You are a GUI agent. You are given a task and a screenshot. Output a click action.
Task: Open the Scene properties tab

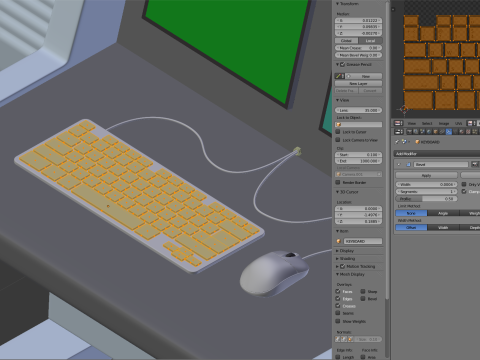[x=422, y=131]
